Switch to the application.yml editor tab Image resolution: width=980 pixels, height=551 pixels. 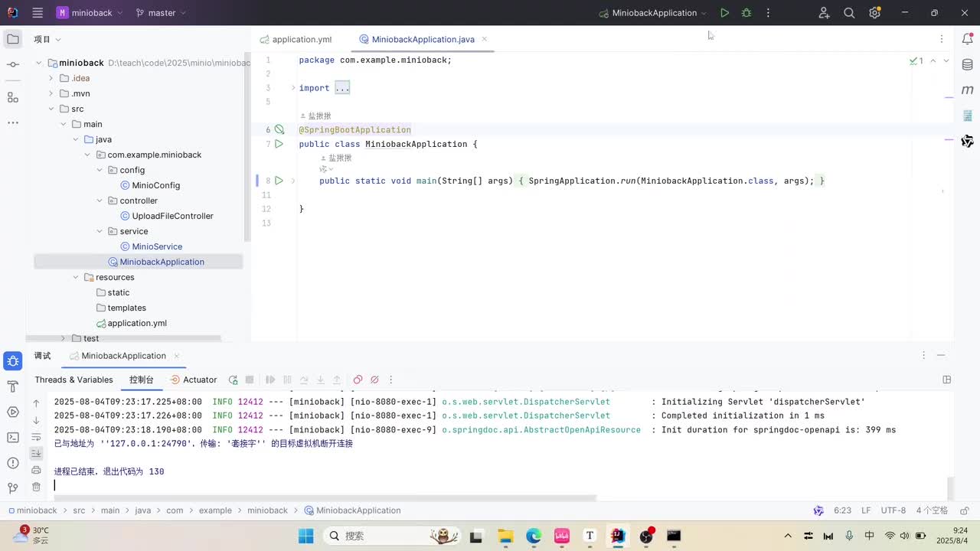point(302,39)
